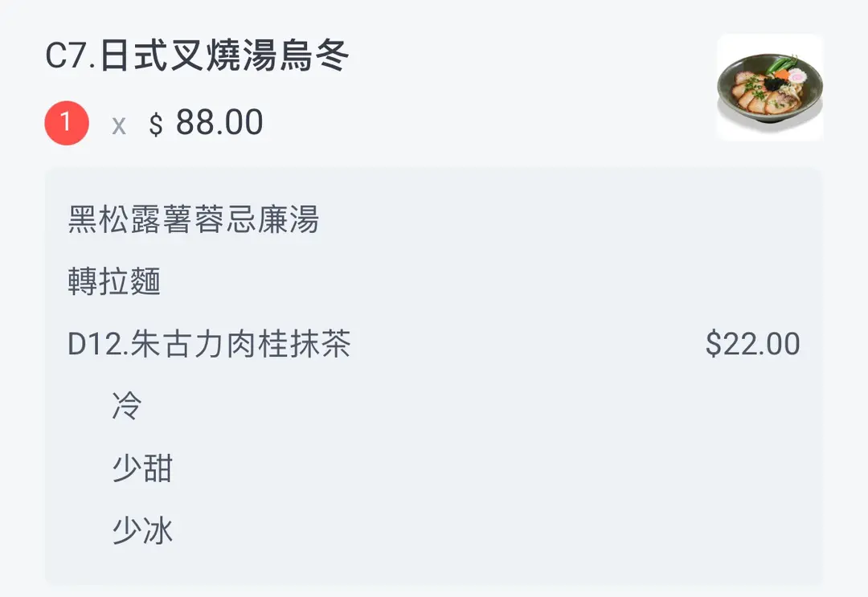Choose the 少冰 less ice option
Screen dimensions: 868x597
(x=142, y=530)
